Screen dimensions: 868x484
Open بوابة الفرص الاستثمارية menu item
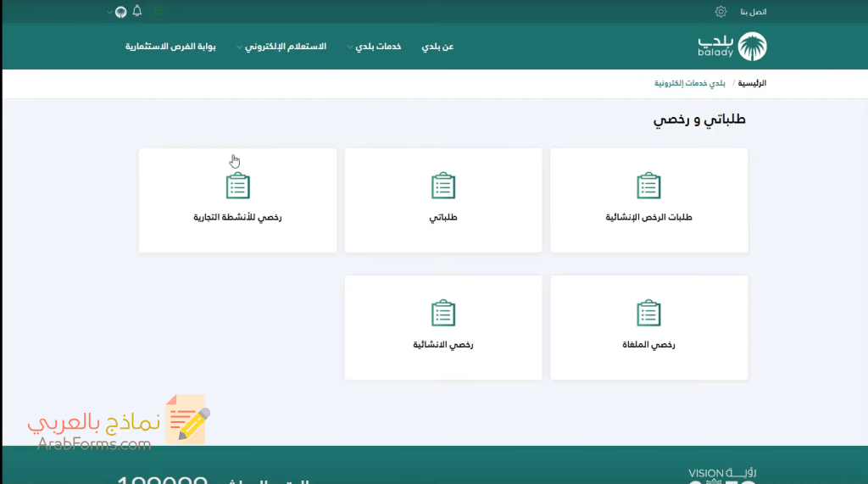[x=170, y=47]
